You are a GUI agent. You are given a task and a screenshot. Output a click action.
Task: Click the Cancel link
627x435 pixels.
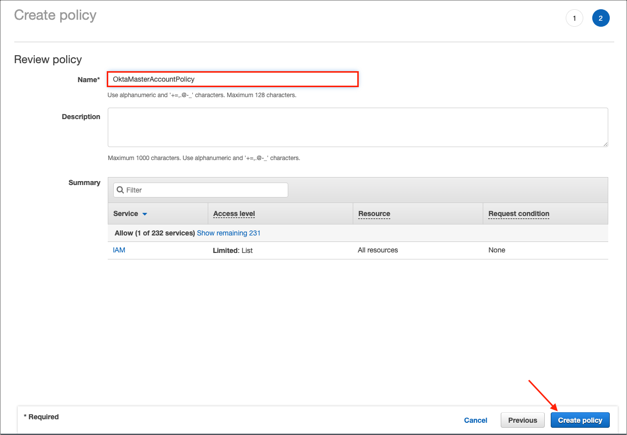tap(475, 420)
